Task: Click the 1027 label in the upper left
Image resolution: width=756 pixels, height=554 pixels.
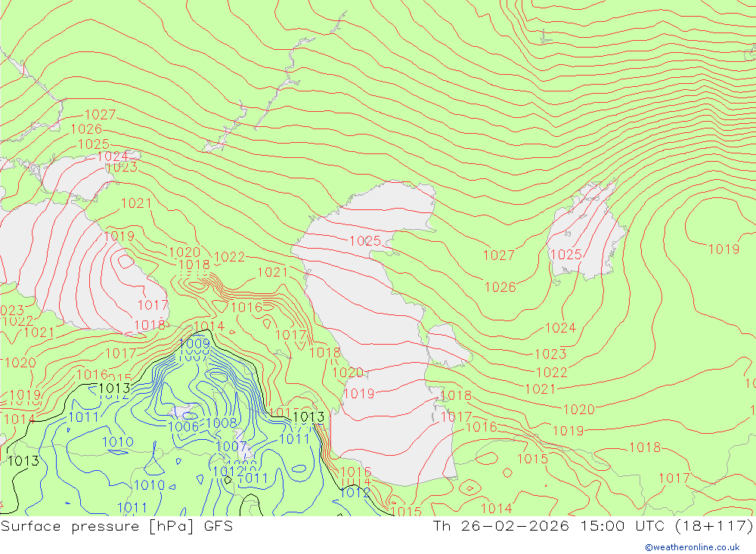Action: 101,115
